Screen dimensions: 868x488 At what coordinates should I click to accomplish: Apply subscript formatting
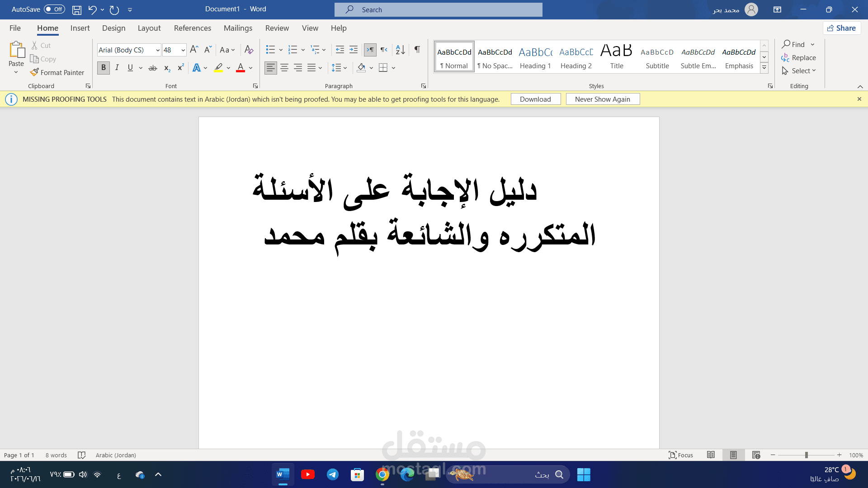pyautogui.click(x=167, y=68)
